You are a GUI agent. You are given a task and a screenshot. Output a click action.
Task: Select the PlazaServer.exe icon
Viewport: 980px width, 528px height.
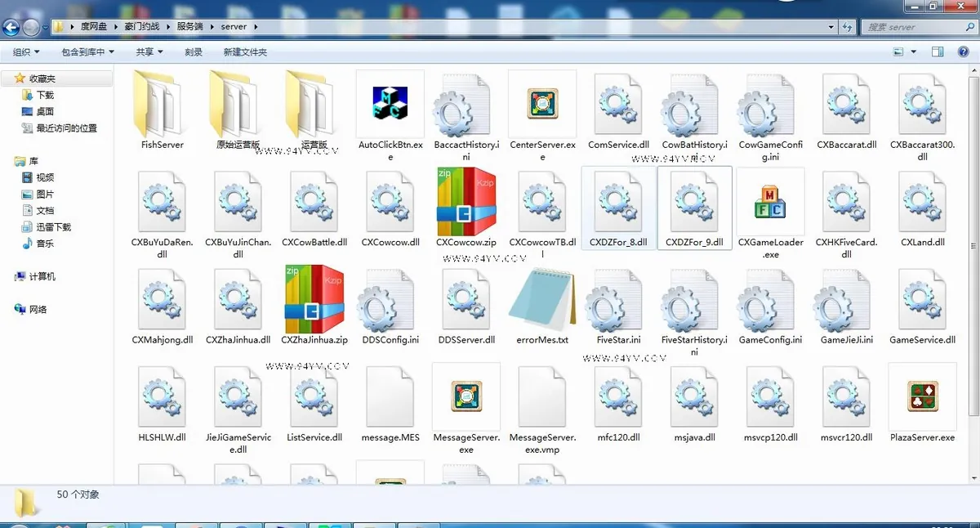click(922, 396)
